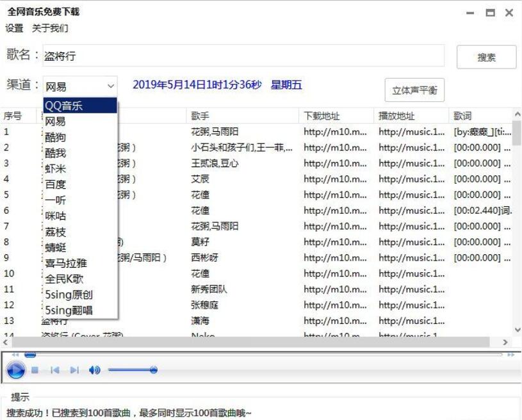
Task: Click the 歌名 input field
Action: click(243, 56)
